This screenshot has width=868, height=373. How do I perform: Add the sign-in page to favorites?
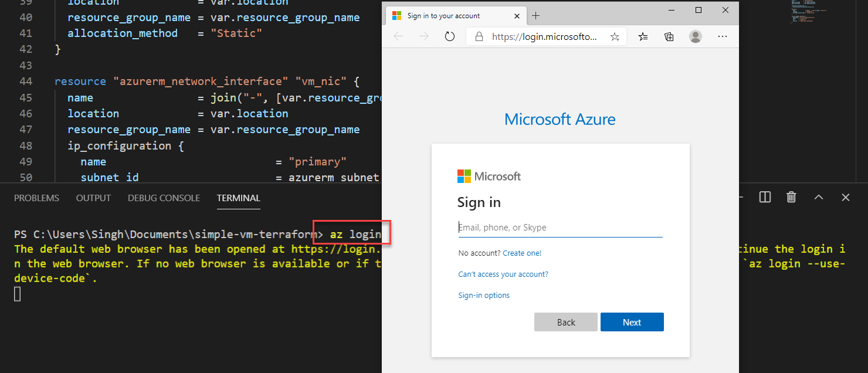click(615, 36)
